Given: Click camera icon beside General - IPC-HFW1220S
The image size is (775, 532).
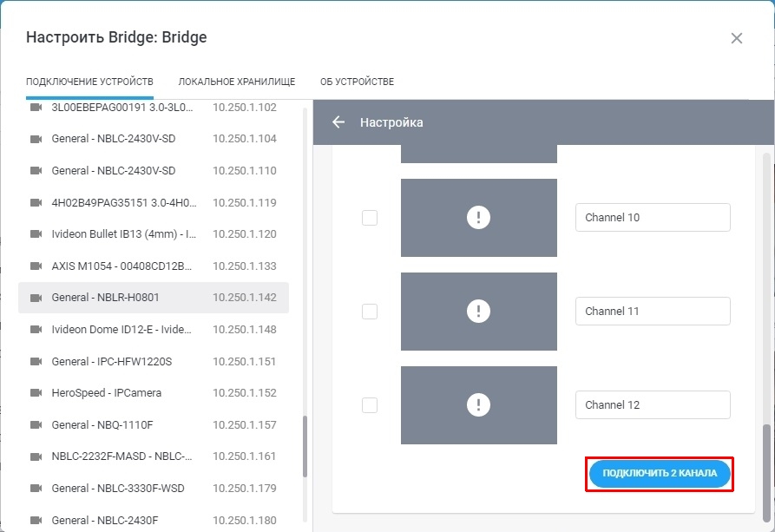Looking at the screenshot, I should [x=36, y=361].
